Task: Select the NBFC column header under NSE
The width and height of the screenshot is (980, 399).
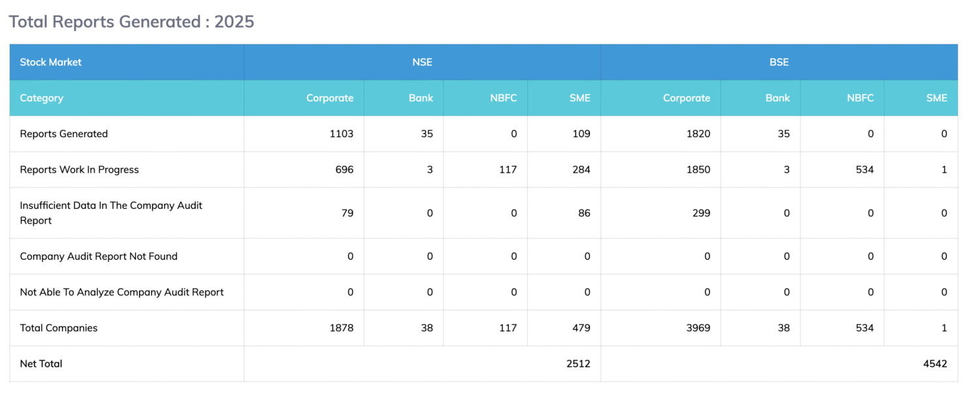Action: click(x=503, y=98)
